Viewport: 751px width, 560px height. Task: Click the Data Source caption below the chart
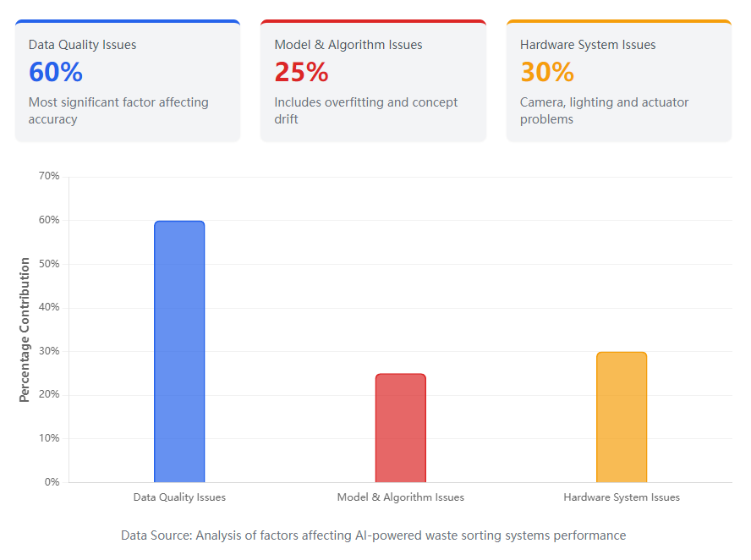tap(373, 535)
